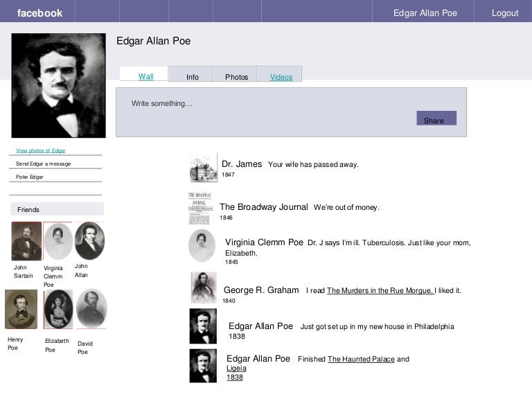Click 'We're out of money.' text
This screenshot has height=399, width=532.
click(x=346, y=207)
